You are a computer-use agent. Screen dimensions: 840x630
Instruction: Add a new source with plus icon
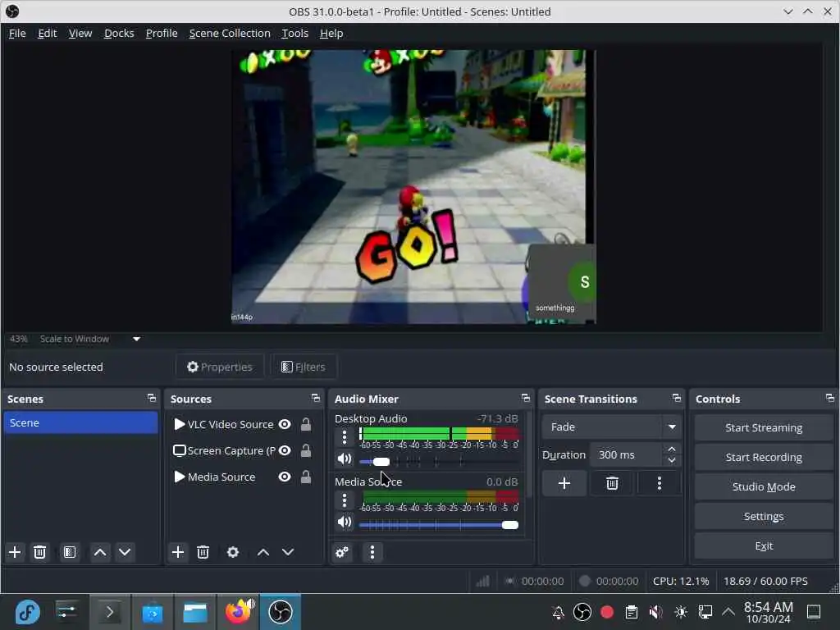click(x=178, y=552)
